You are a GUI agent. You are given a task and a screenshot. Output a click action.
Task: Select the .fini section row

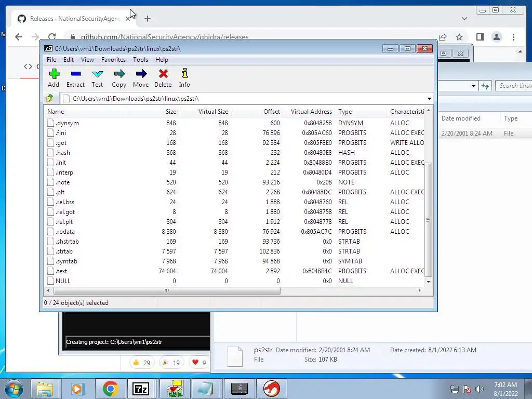click(234, 133)
